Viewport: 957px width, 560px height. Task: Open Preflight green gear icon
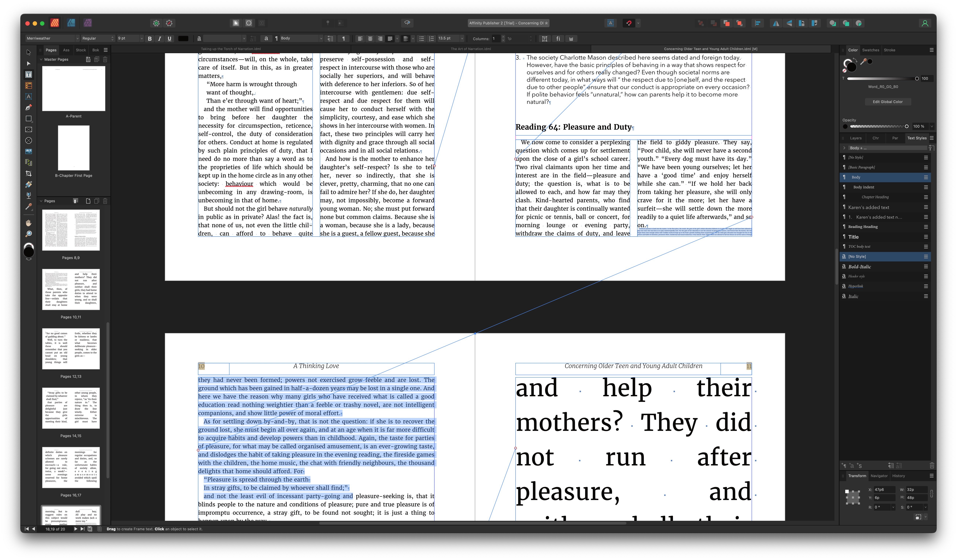coord(156,23)
